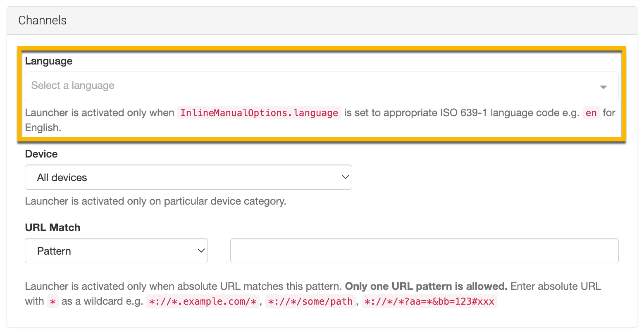The width and height of the screenshot is (644, 334).
Task: Open the "Select a language" dropdown
Action: coord(314,86)
